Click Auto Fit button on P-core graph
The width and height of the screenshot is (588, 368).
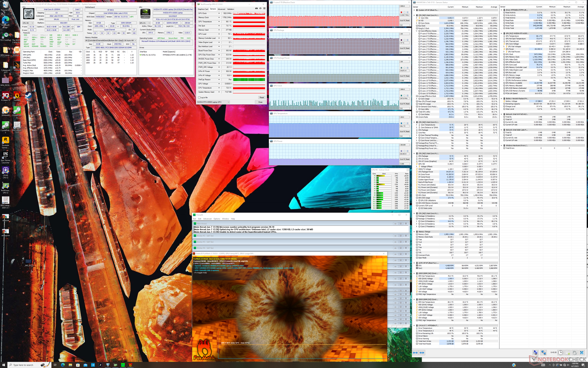click(x=402, y=21)
